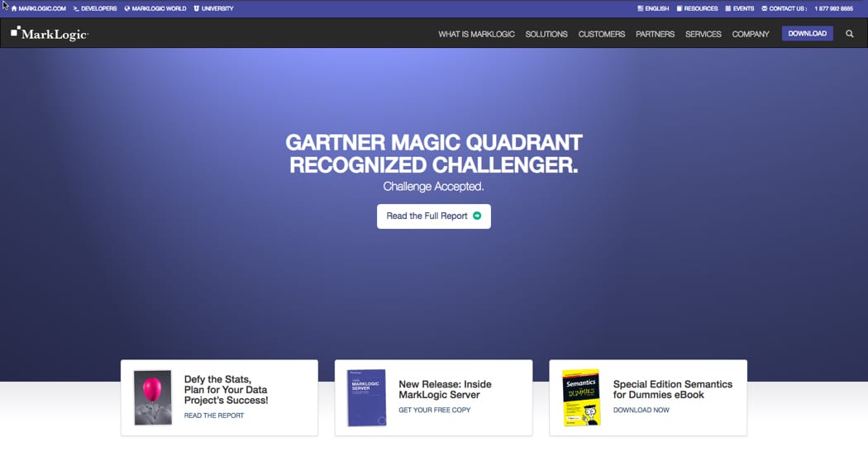Click the MarkLogic logo
The width and height of the screenshot is (868, 456).
[x=50, y=34]
